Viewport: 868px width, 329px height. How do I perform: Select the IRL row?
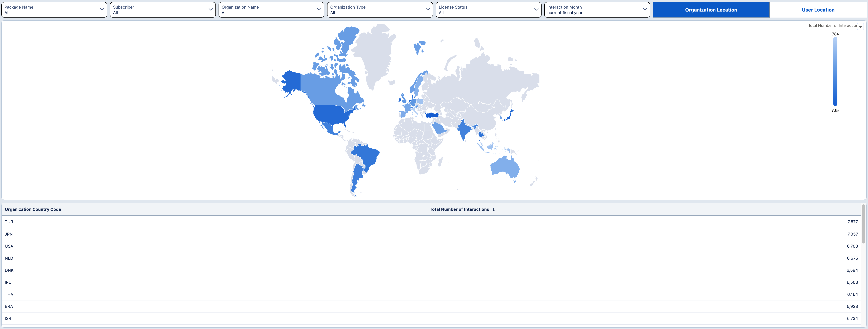431,282
